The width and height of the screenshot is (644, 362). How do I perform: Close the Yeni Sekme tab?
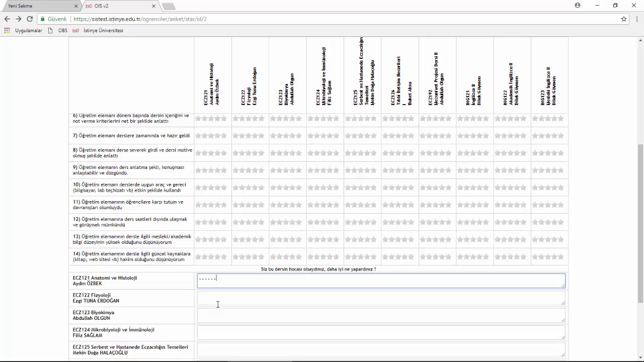[x=76, y=6]
